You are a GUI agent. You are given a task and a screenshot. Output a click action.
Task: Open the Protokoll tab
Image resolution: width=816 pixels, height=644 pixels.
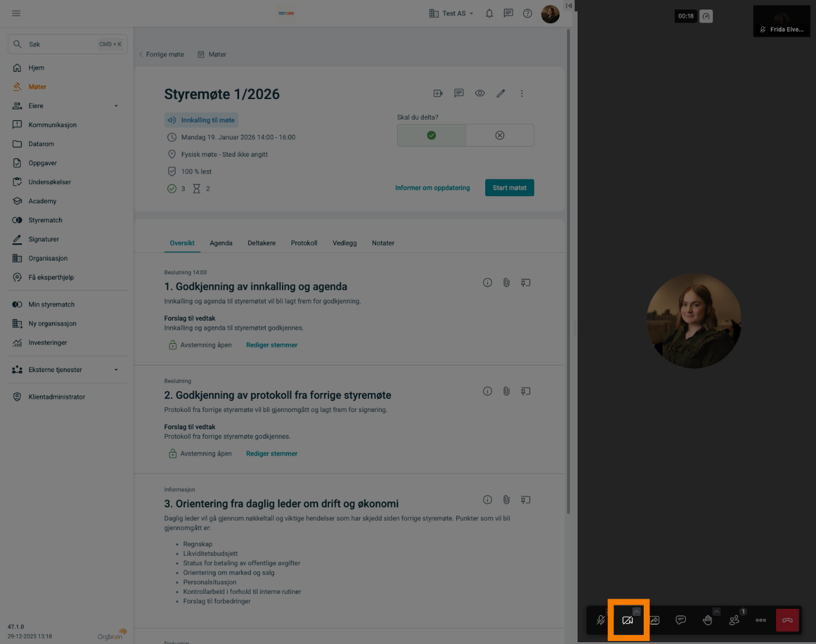[x=304, y=243]
